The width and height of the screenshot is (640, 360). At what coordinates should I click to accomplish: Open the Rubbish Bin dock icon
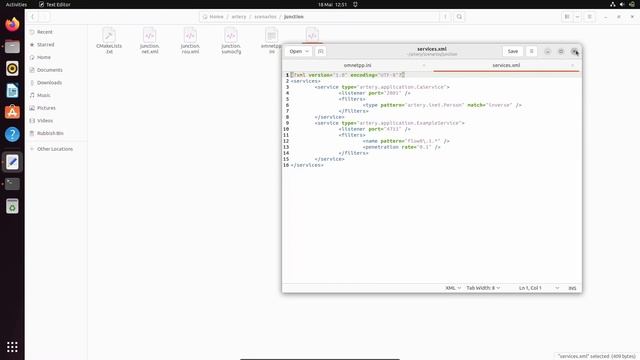12,206
